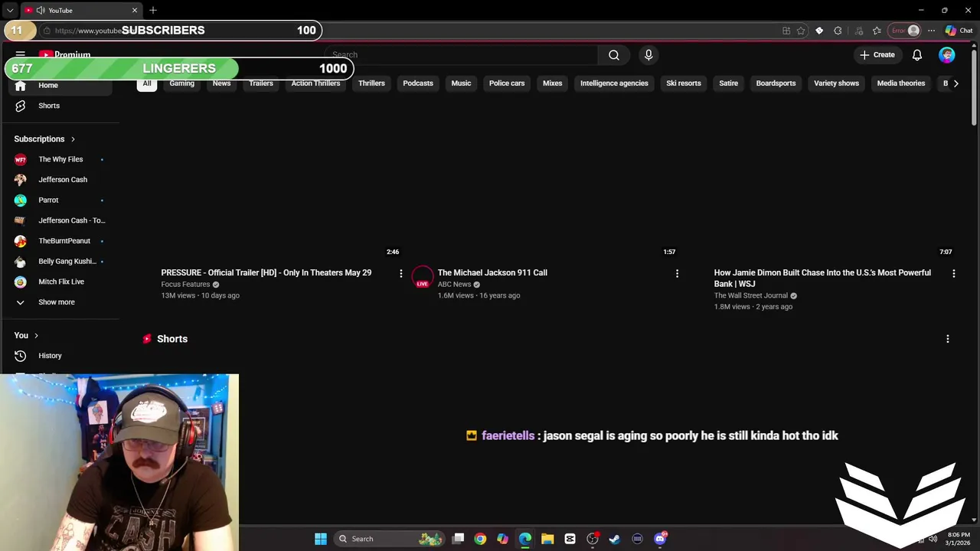980x551 pixels.
Task: Open the Belly Gang Kushi subscription
Action: click(60, 262)
